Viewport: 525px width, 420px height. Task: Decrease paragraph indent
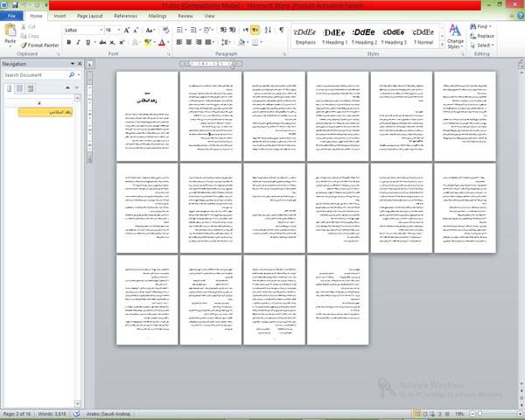[223, 30]
